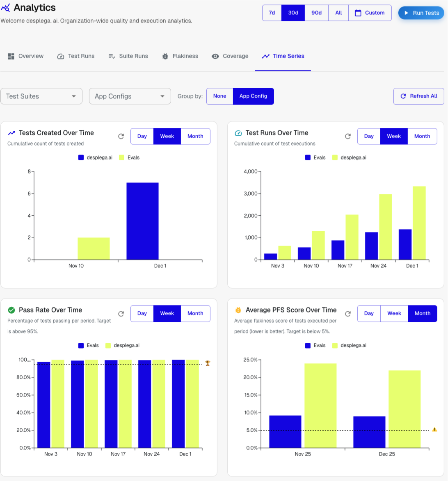Click the Refresh All button
The height and width of the screenshot is (481, 448).
418,96
